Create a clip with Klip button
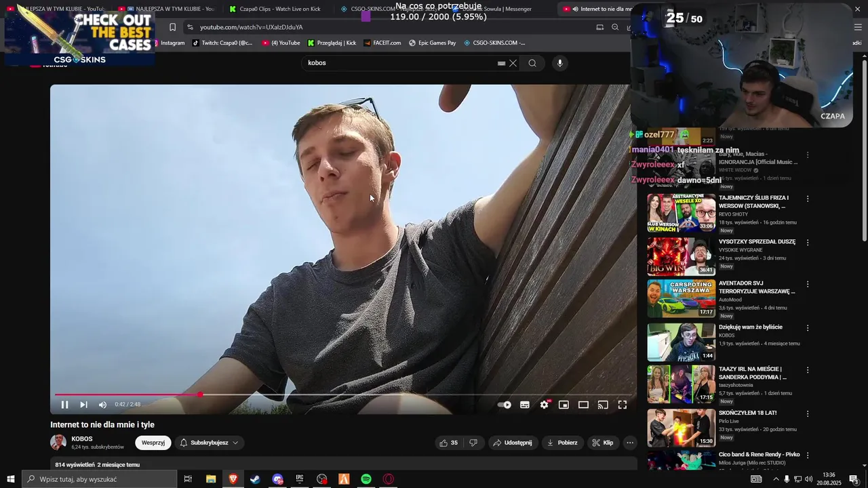This screenshot has height=488, width=868. click(603, 443)
